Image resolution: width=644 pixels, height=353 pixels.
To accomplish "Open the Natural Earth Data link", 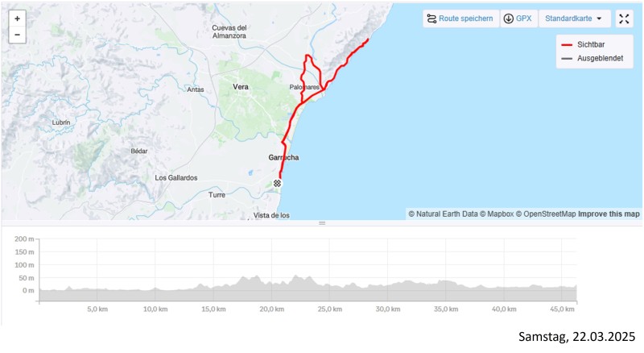I will pyautogui.click(x=443, y=214).
